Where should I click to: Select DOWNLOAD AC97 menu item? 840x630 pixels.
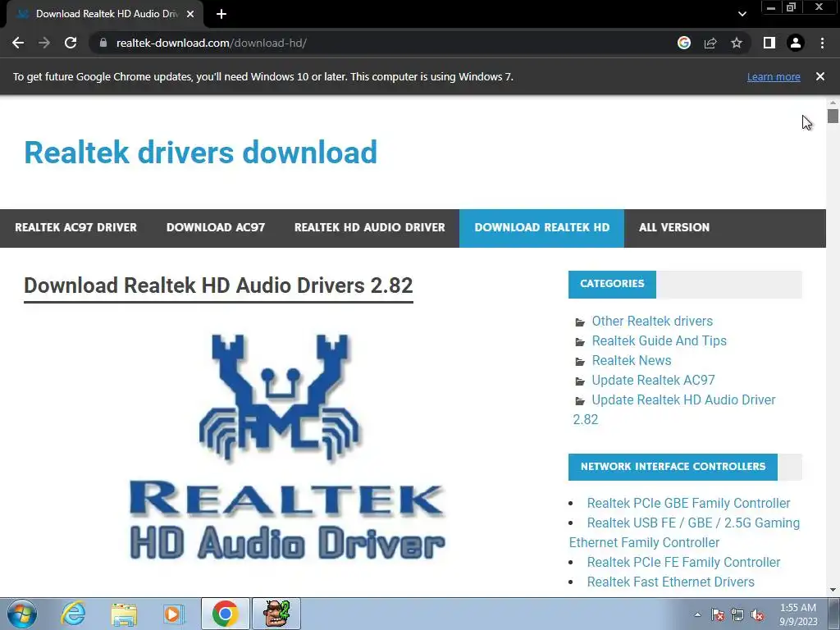coord(216,228)
